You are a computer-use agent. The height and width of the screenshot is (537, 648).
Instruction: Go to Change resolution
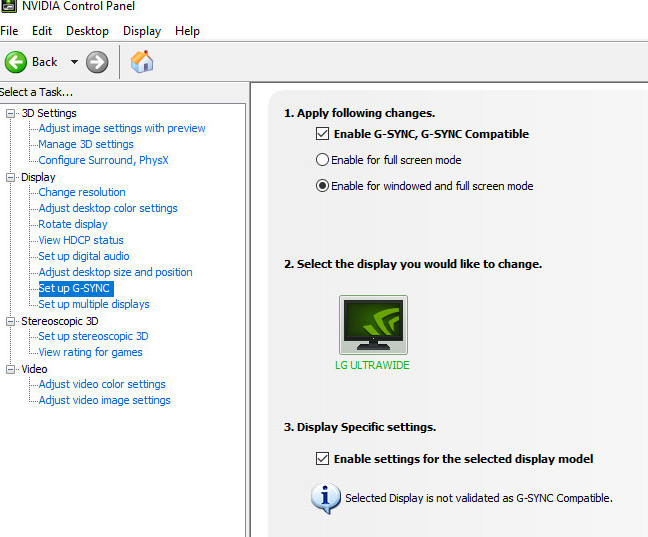tap(82, 192)
